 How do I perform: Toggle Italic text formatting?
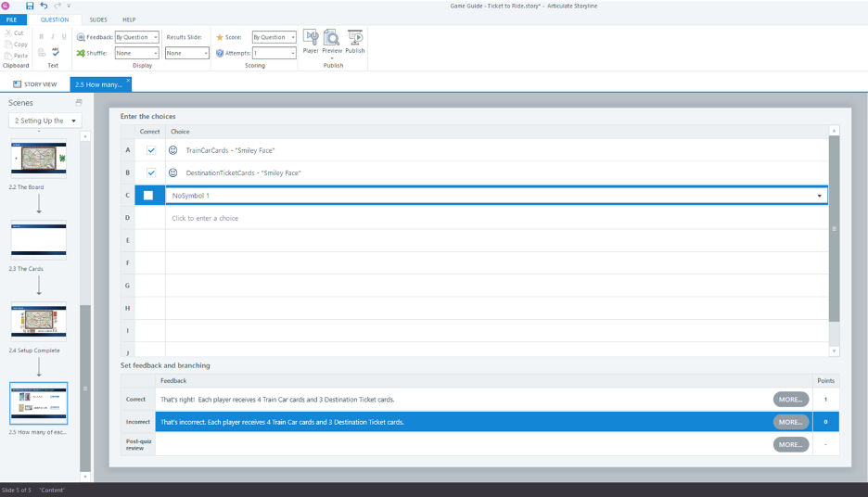point(53,37)
